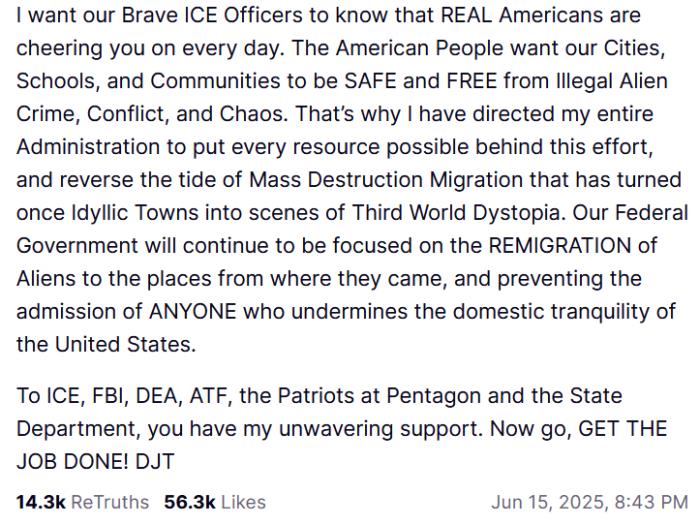This screenshot has width=700, height=525.
Task: Click the DJT signature text
Action: (154, 462)
